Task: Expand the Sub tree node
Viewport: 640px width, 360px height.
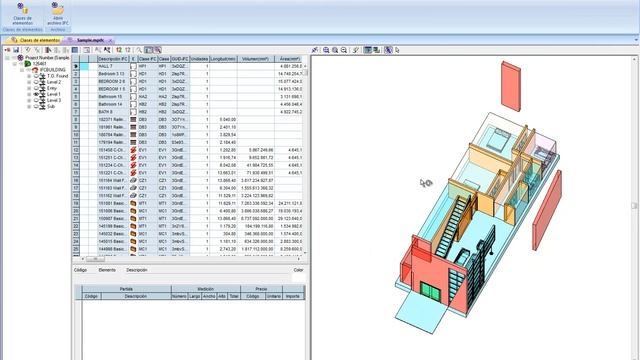Action: (x=29, y=106)
